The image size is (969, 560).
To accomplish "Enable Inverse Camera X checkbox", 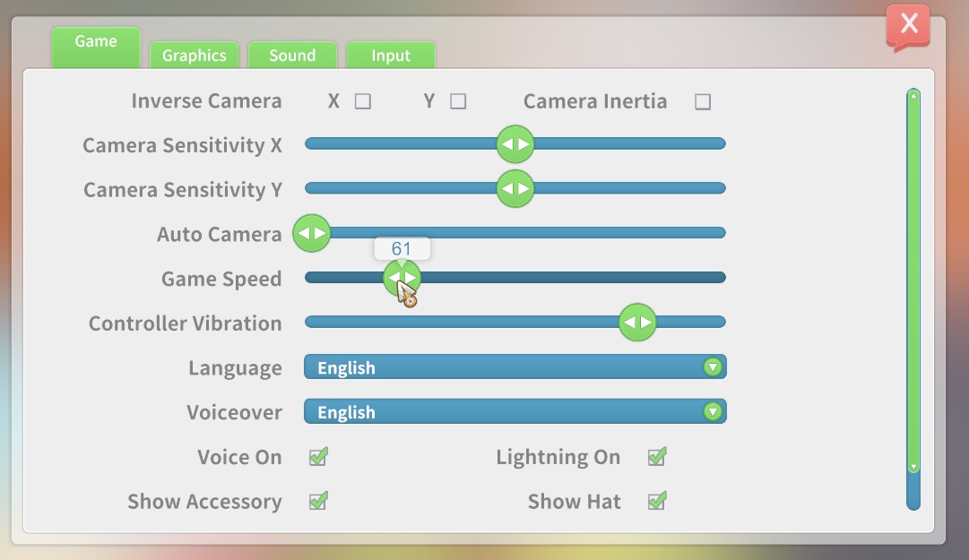I will coord(363,101).
